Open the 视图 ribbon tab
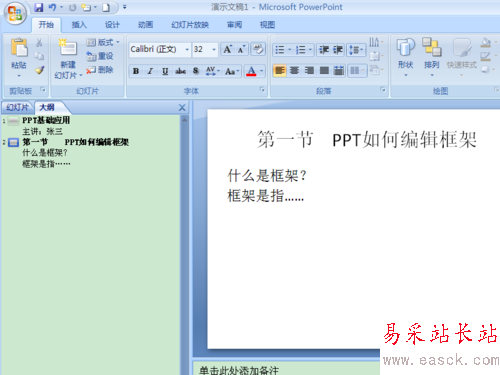This screenshot has width=500, height=375. pos(267,25)
